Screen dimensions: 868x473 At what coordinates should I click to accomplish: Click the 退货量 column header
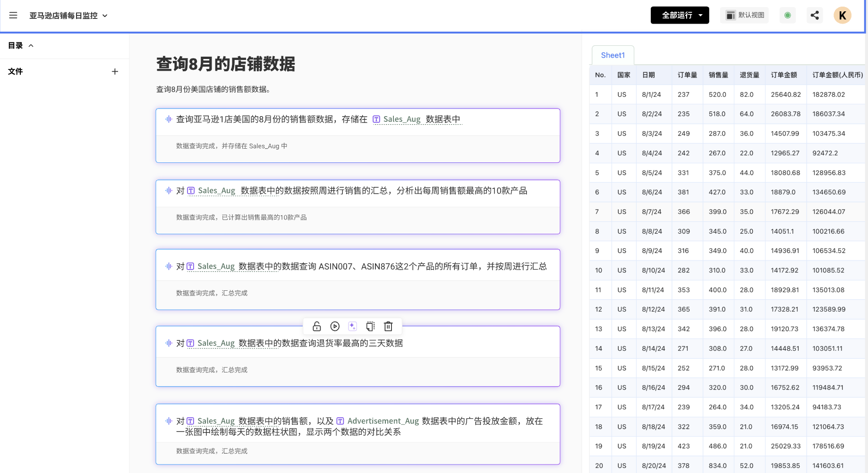(x=749, y=75)
